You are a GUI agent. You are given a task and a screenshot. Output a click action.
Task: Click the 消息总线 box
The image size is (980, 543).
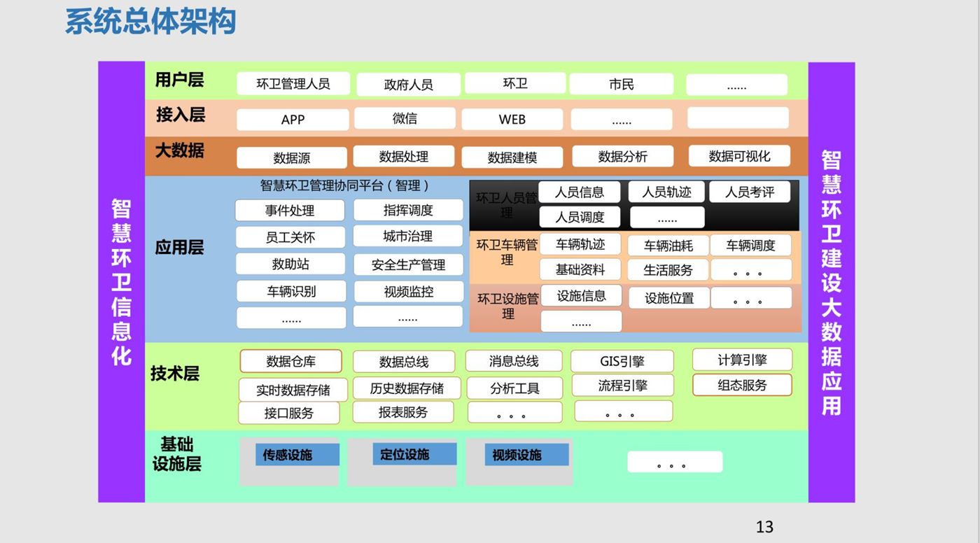514,361
